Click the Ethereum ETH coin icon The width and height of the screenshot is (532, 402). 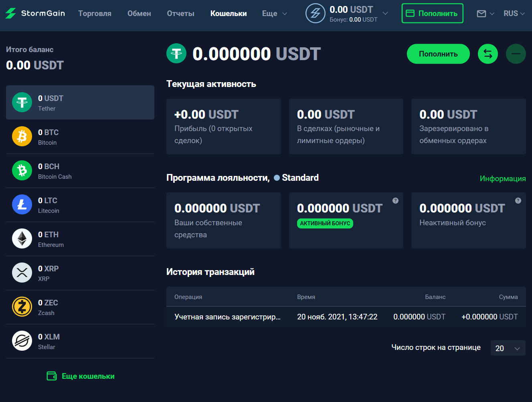[22, 238]
